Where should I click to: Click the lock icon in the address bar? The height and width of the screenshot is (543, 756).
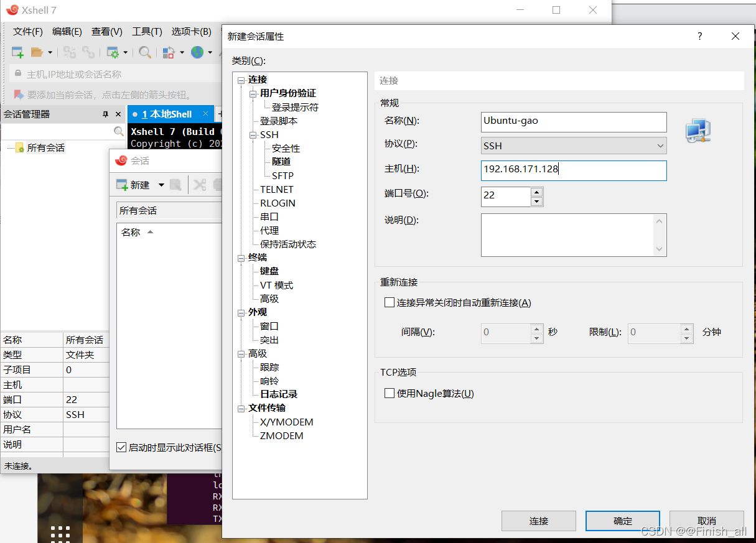[17, 74]
